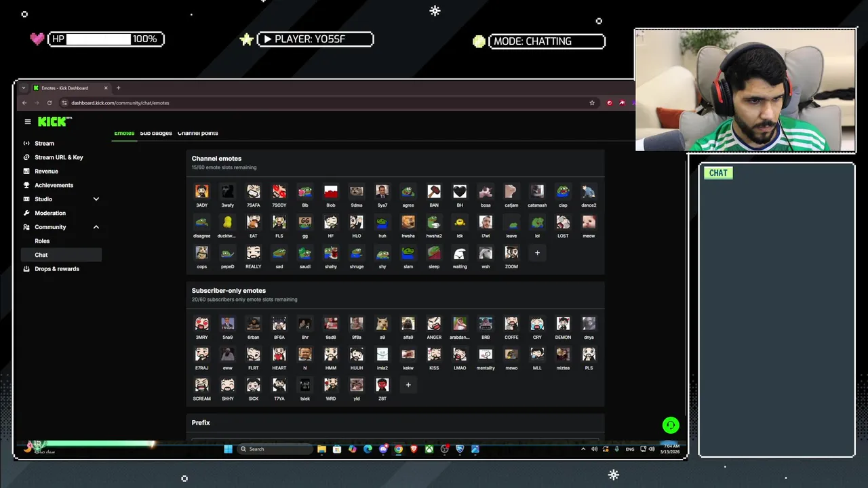Open the Moderation sidebar item
The width and height of the screenshot is (868, 488).
coord(50,213)
